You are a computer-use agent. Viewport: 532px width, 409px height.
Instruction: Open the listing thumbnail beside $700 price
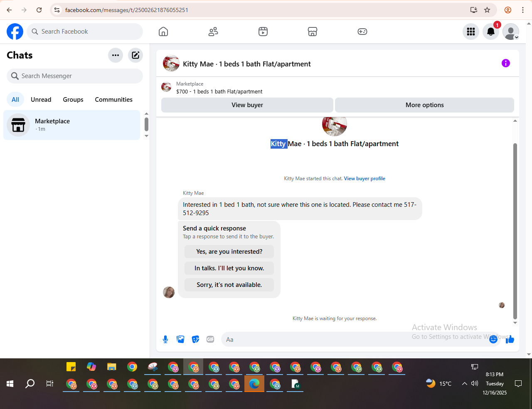[x=166, y=87]
